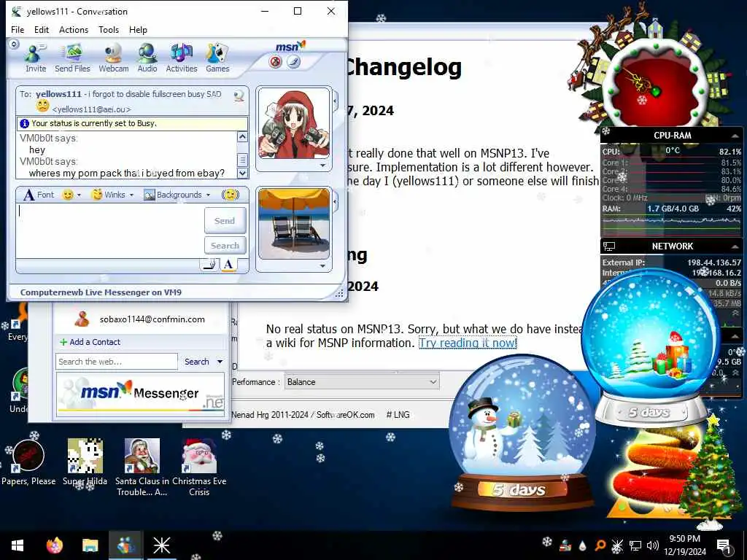Expand the Backgrounds dropdown

point(208,195)
